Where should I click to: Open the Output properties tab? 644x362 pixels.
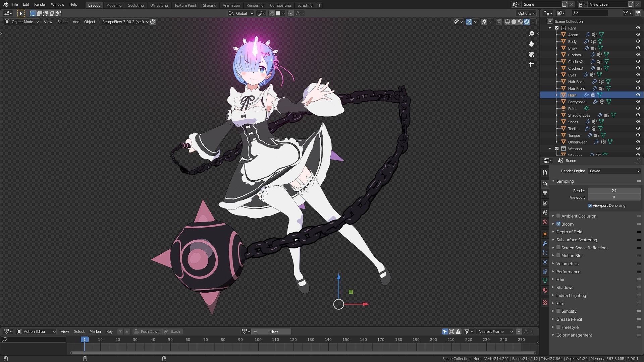(545, 194)
